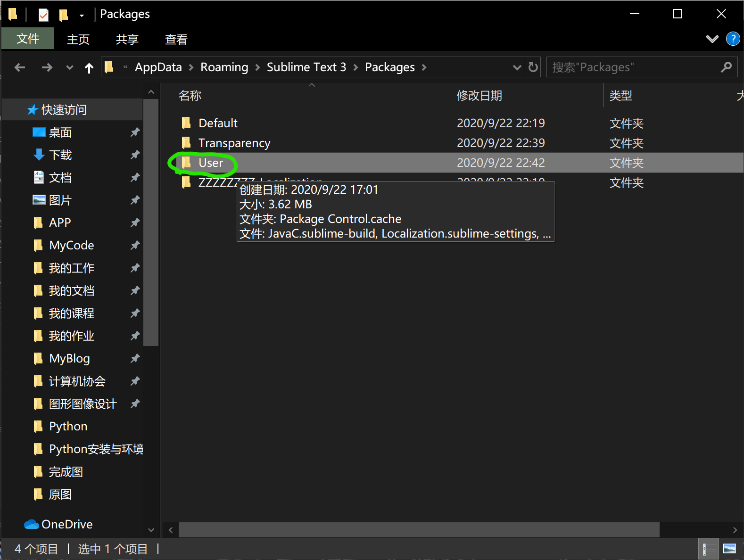
Task: Click the Transparency folder icon
Action: click(x=186, y=142)
